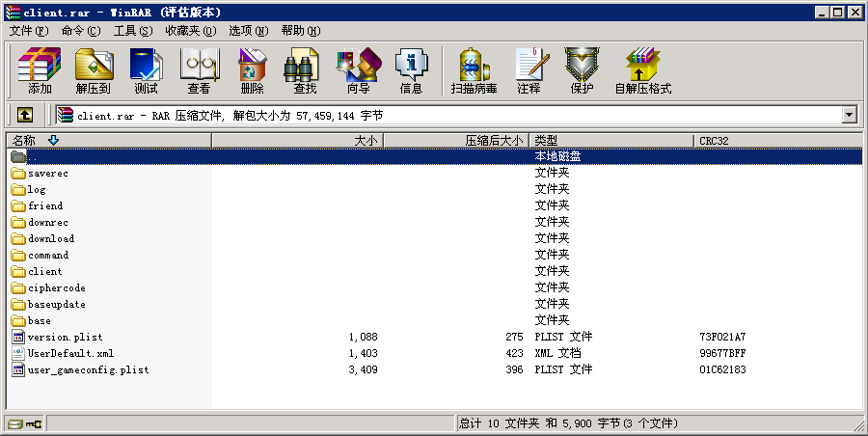Open the 注释 (Comment) toolbar icon
This screenshot has height=436, width=868.
coord(529,70)
